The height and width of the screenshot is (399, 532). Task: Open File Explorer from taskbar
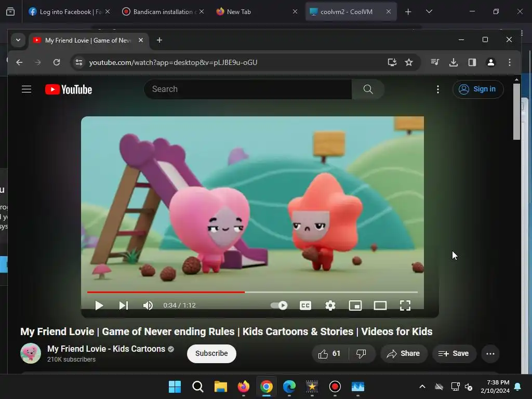point(220,387)
